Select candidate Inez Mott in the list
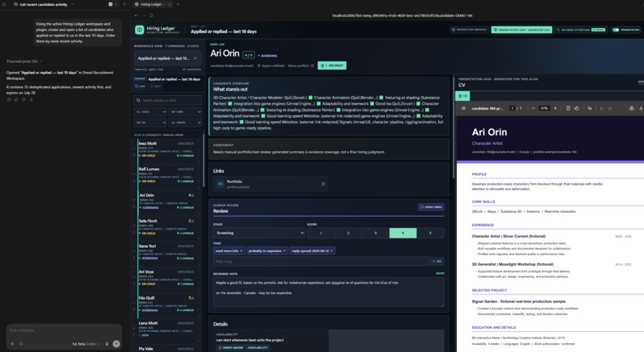The image size is (644, 352). [x=166, y=150]
